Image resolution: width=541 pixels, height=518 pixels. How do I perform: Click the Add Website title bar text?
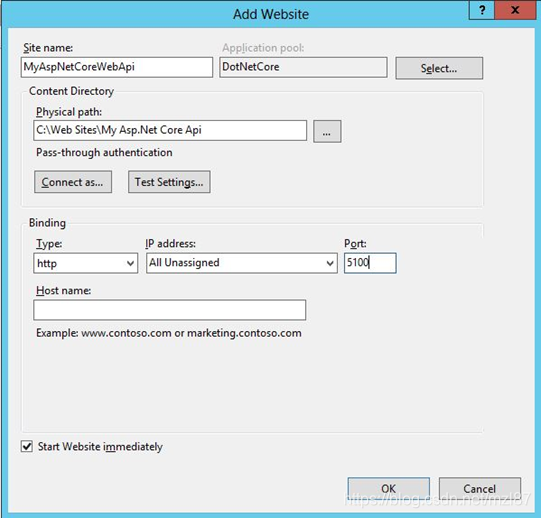271,14
